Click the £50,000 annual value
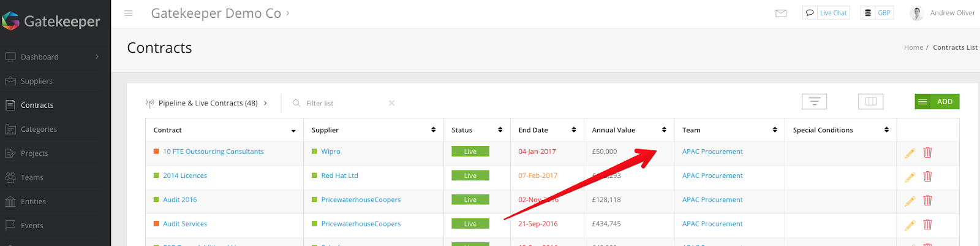The image size is (980, 246). click(x=605, y=152)
